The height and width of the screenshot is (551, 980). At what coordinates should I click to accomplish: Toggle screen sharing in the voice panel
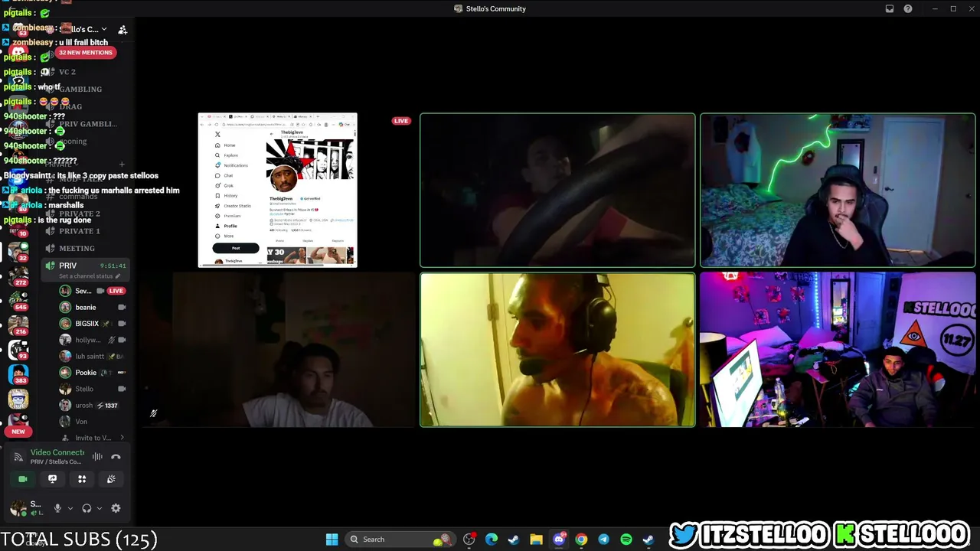point(52,479)
